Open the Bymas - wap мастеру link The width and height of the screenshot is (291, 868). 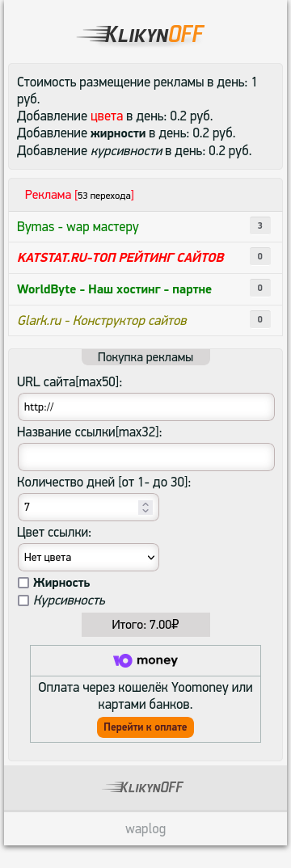[78, 226]
